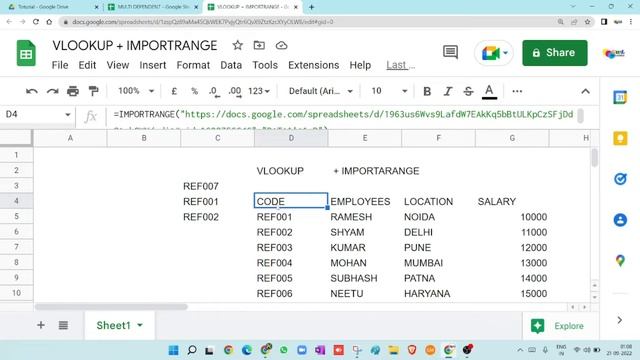Open the Extensions menu

[x=313, y=65]
